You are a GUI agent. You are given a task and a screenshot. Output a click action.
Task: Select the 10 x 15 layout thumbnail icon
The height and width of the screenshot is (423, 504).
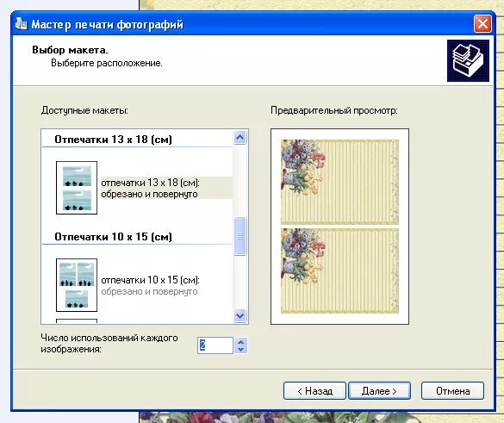click(x=77, y=285)
